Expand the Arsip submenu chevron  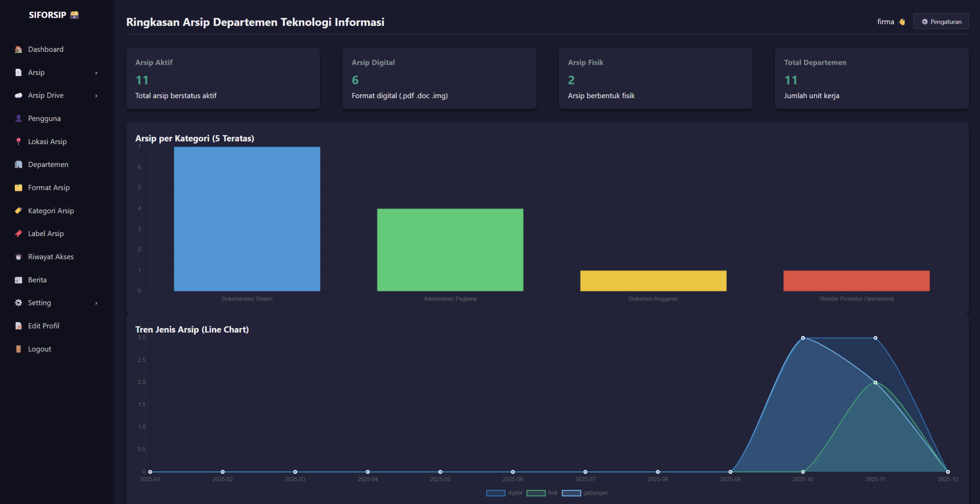pyautogui.click(x=96, y=73)
